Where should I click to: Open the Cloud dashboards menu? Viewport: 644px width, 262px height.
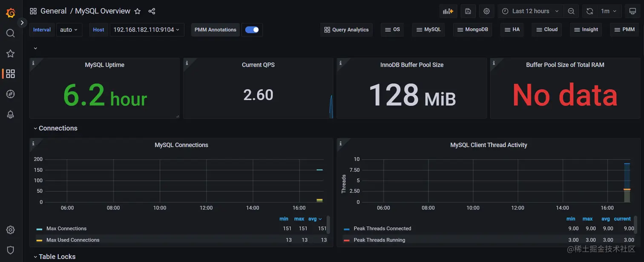pos(547,29)
